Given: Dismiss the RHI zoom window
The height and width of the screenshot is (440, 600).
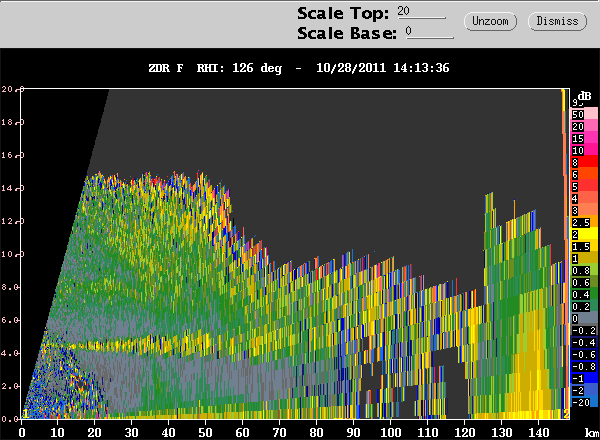Looking at the screenshot, I should [557, 21].
